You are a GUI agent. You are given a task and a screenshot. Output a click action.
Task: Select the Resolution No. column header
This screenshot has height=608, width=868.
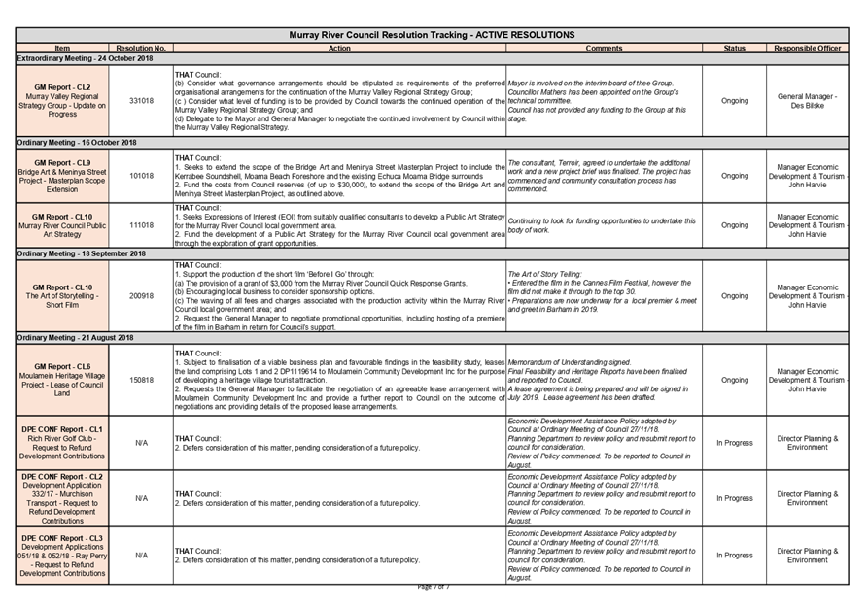139,48
